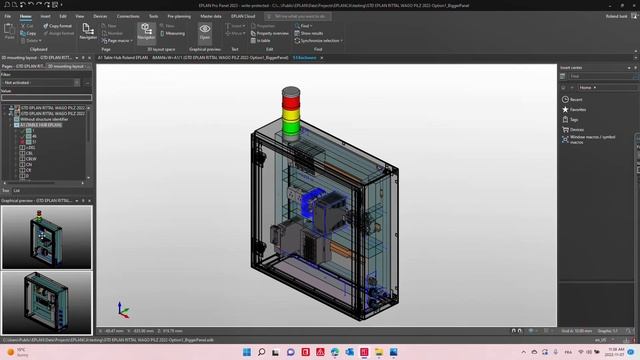This screenshot has height=360, width=640.
Task: Select the CBLW tree node
Action: [31, 159]
